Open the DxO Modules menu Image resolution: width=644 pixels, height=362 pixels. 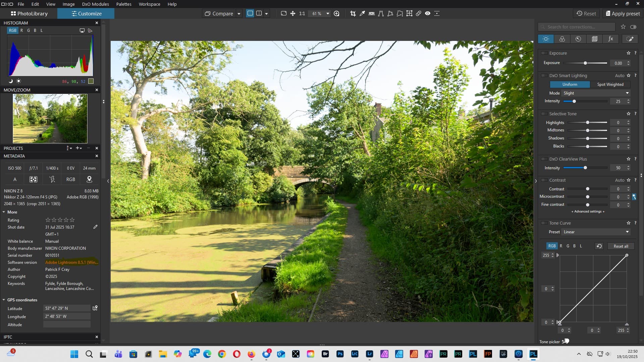[x=95, y=4]
